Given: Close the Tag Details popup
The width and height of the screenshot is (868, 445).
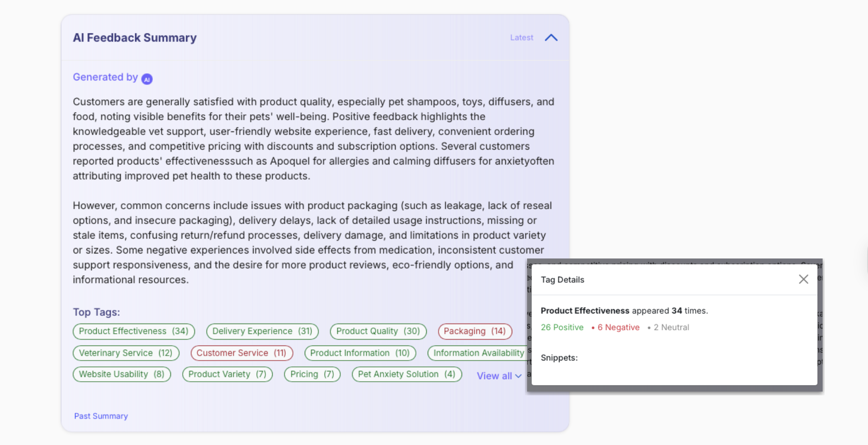Looking at the screenshot, I should [803, 279].
